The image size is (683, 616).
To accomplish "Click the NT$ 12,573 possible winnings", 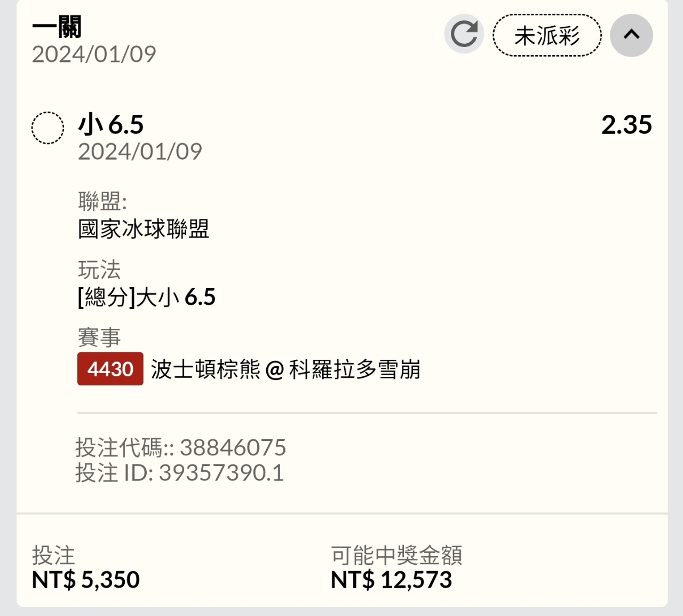I will coord(391,580).
